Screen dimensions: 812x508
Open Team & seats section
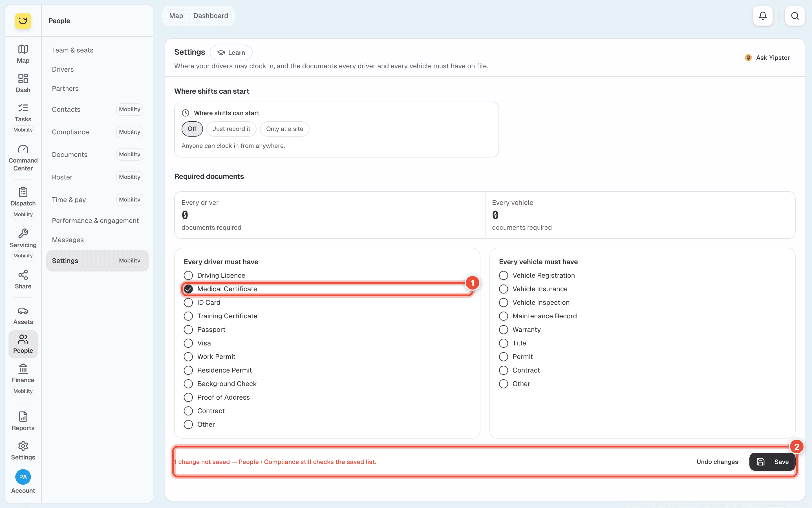(x=97, y=50)
